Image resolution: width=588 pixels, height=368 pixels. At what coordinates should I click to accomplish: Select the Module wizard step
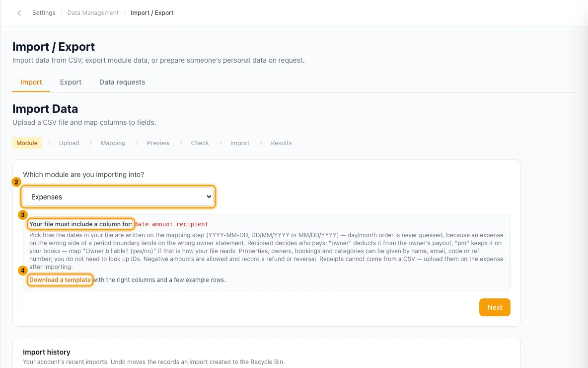27,143
